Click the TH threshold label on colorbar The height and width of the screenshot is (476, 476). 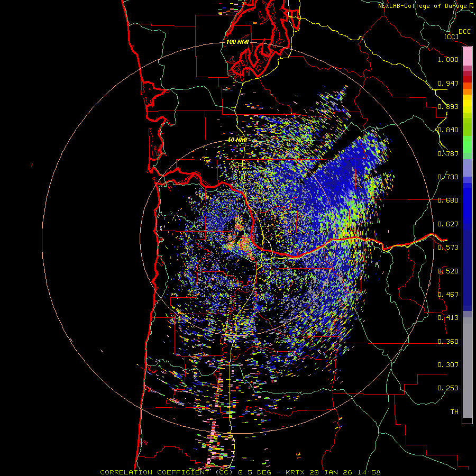click(x=454, y=412)
